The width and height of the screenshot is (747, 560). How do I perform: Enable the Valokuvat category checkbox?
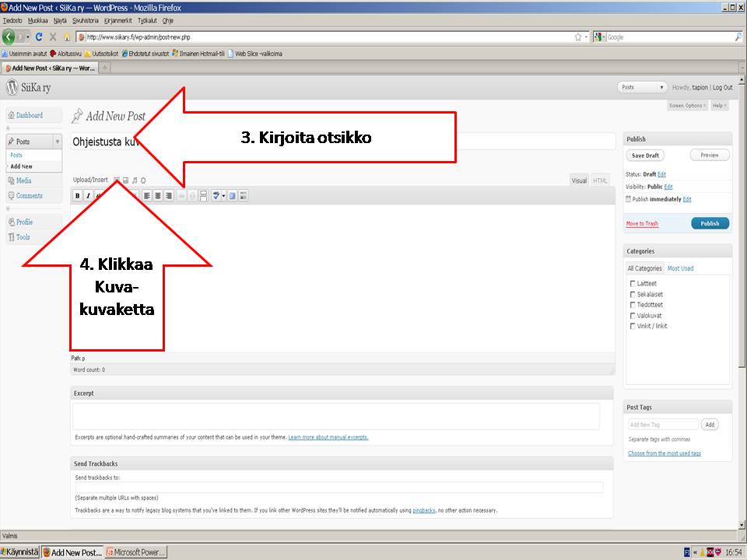pyautogui.click(x=633, y=316)
